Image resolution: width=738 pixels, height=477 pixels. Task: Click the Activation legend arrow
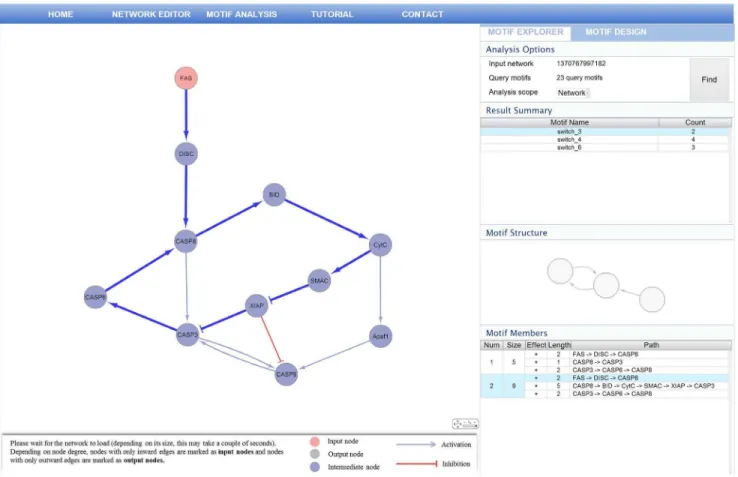tap(416, 444)
